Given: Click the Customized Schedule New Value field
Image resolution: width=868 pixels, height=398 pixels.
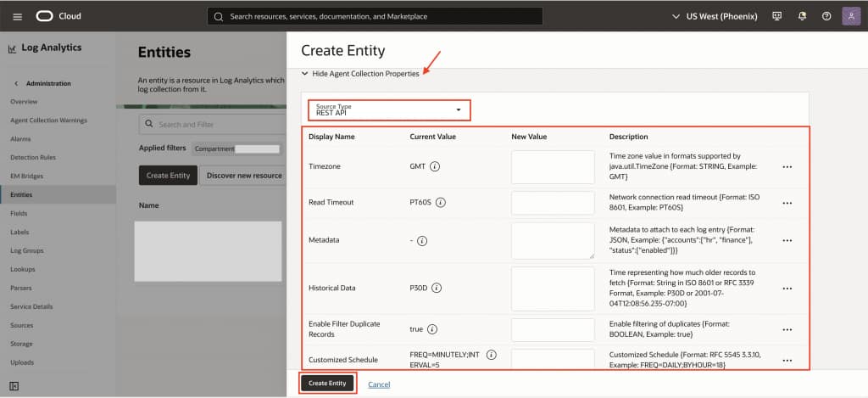Looking at the screenshot, I should [x=553, y=359].
